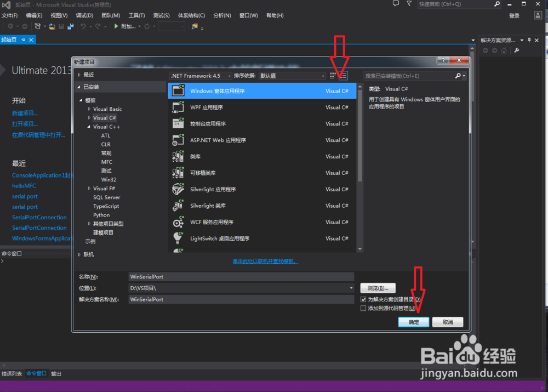The width and height of the screenshot is (548, 392).
Task: Switch templates to medium list view
Action: 343,76
